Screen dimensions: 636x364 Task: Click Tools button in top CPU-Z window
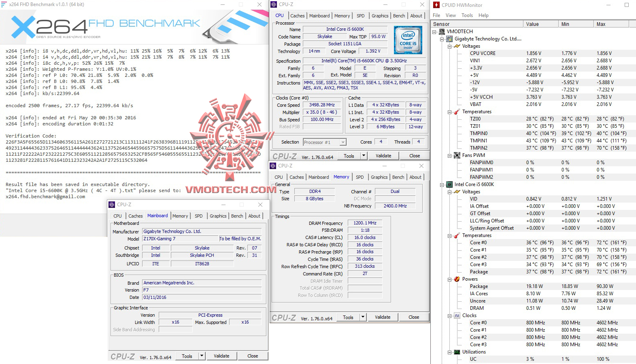coord(349,156)
